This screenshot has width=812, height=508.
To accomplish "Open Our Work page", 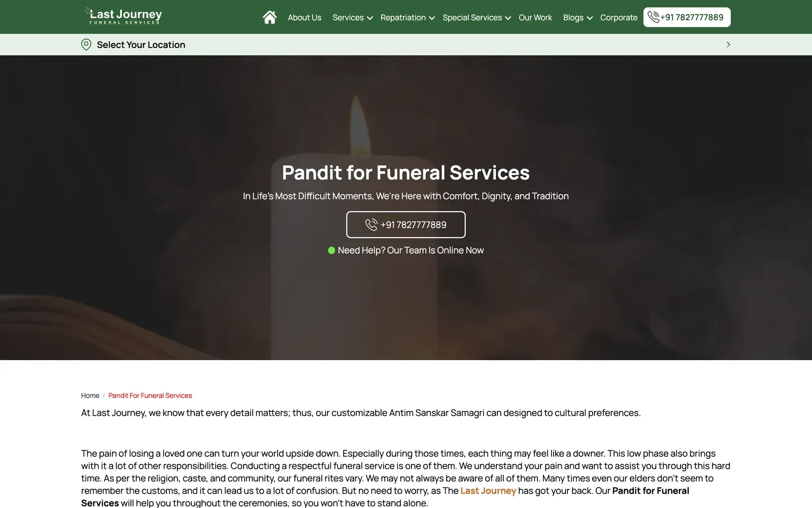I will click(x=535, y=17).
